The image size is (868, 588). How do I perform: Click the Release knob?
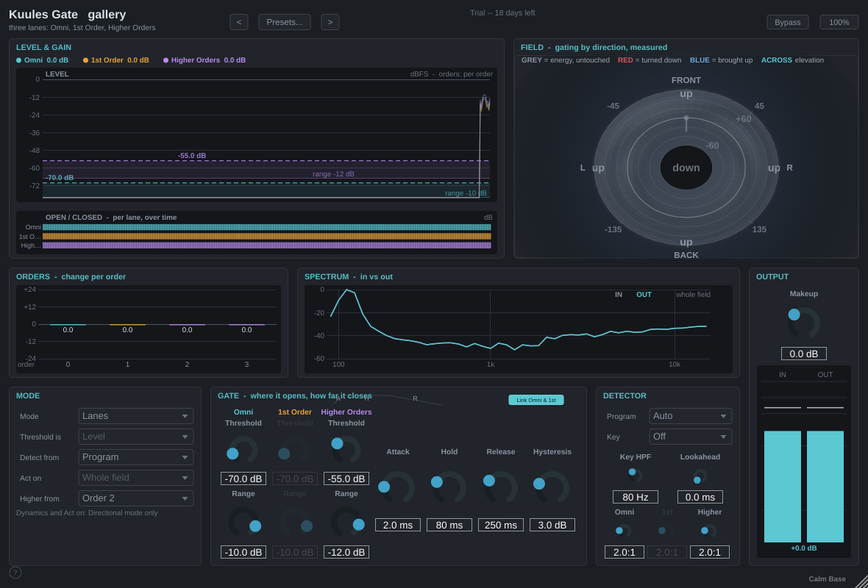click(500, 488)
